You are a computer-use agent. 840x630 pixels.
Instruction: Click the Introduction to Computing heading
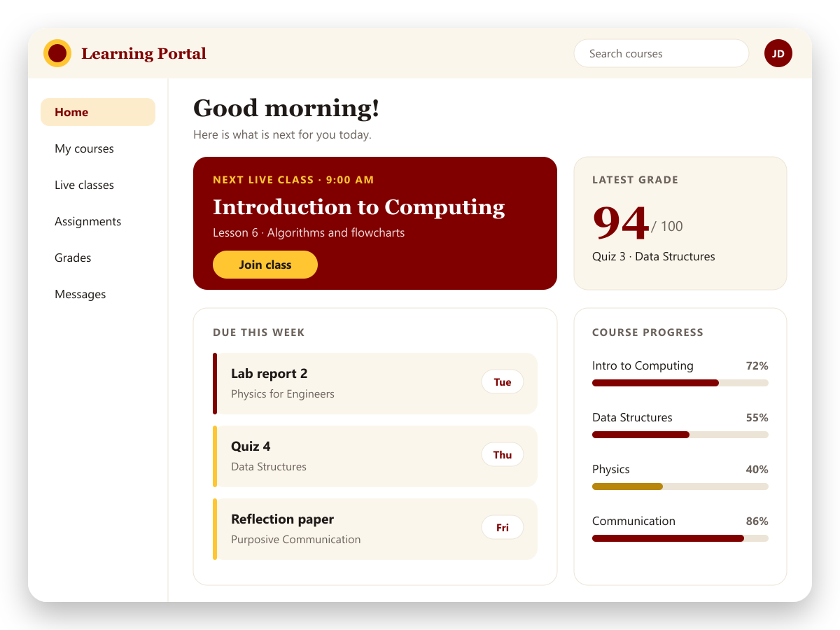358,207
